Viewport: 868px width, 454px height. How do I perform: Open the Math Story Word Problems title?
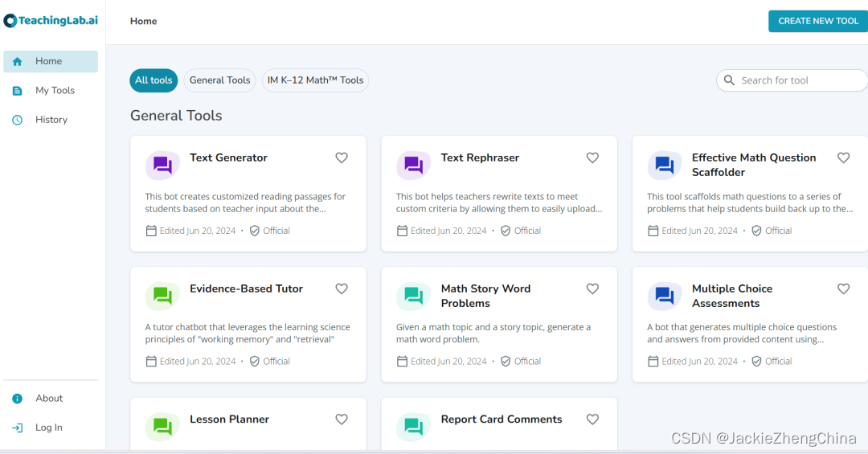pos(485,296)
